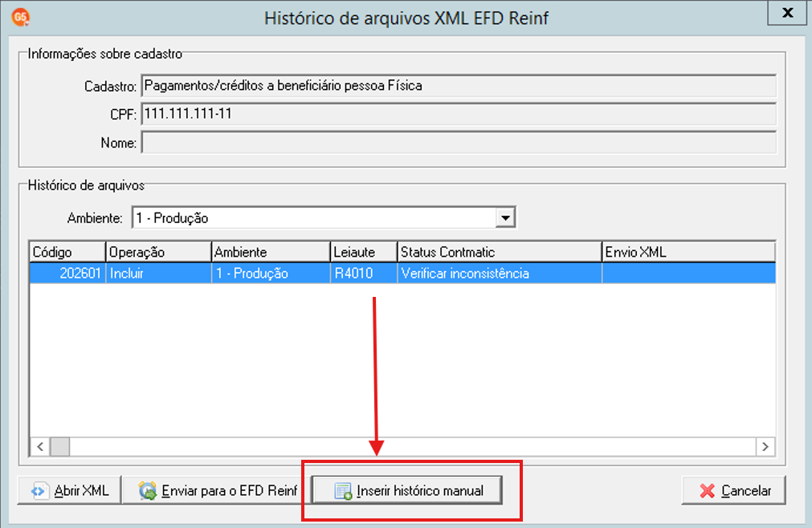Click the CPF field with 111.111.111-11
Viewport: 812px width, 528px height.
[459, 114]
